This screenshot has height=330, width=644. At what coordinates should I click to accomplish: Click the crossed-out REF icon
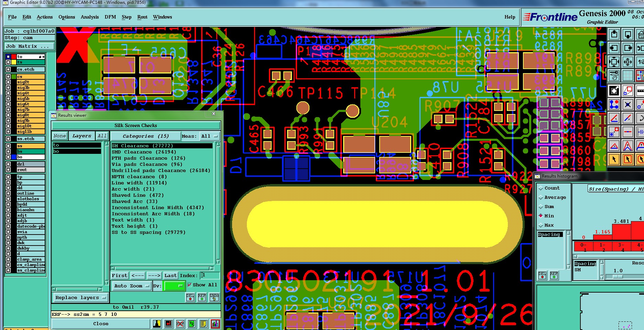coord(180,323)
